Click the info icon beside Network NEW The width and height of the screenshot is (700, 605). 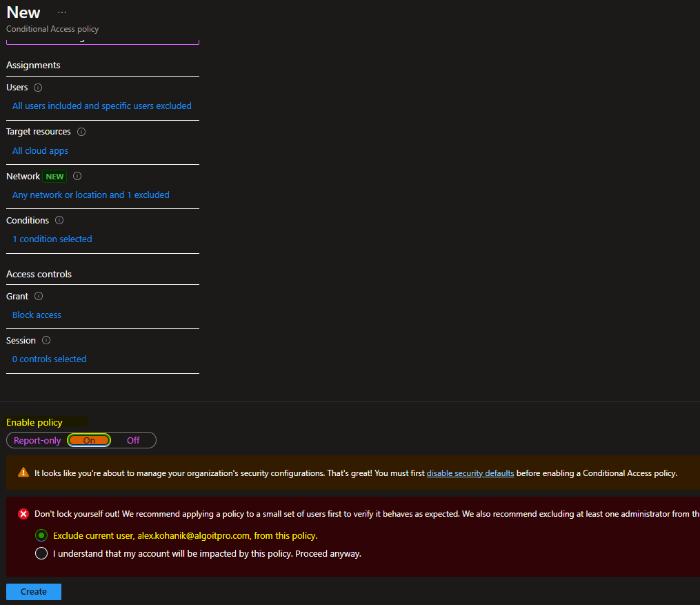click(77, 177)
